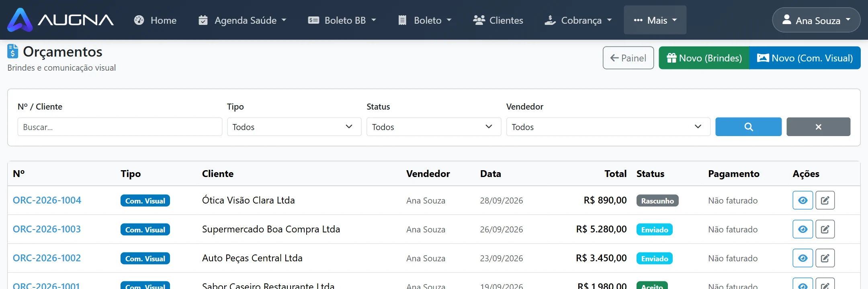Open the Status filter dropdown
This screenshot has width=868, height=289.
tap(434, 127)
